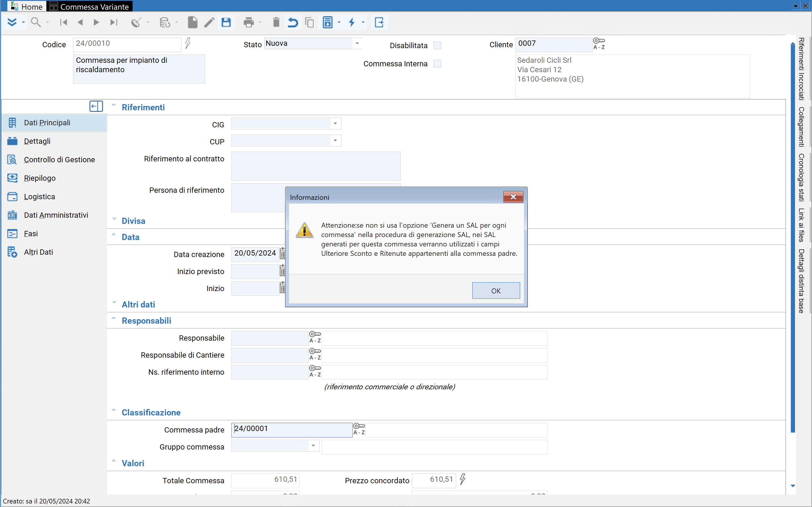Click the scrollbar down arrow
812x507 pixels.
(x=793, y=486)
